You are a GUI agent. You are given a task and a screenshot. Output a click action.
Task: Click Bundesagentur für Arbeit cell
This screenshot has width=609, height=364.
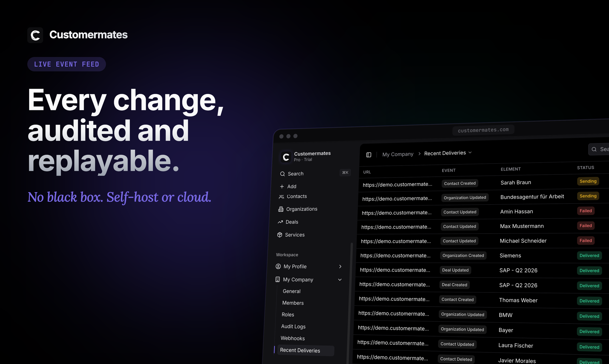tap(532, 197)
